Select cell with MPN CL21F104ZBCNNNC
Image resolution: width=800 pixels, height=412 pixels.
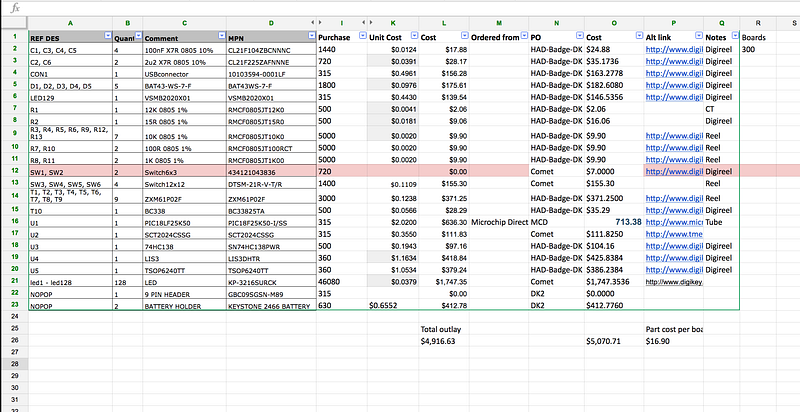coord(271,49)
